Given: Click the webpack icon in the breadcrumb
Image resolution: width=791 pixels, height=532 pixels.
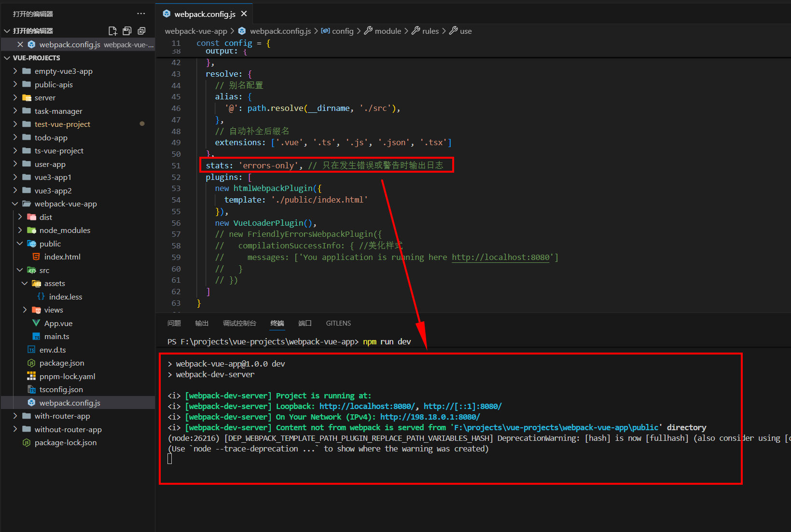Looking at the screenshot, I should click(x=242, y=31).
